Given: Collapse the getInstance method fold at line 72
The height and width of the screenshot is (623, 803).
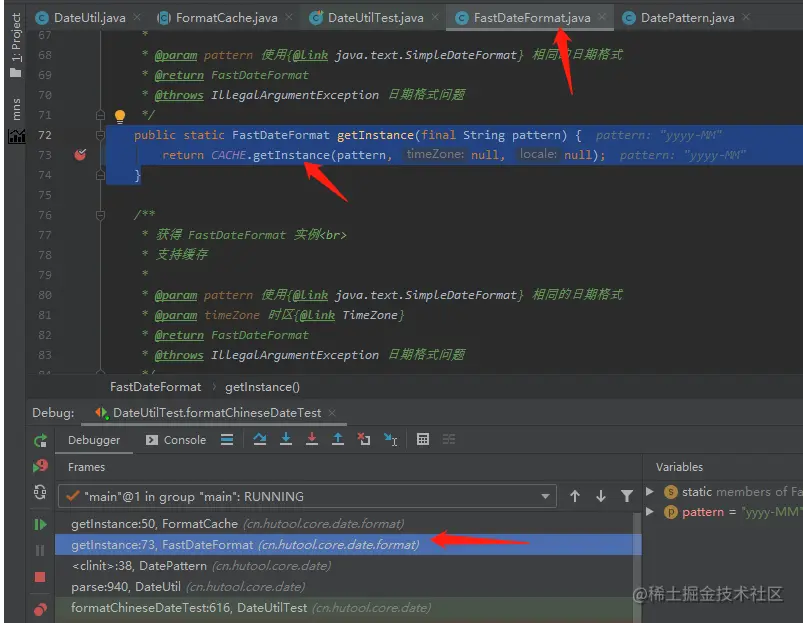Looking at the screenshot, I should coord(100,135).
